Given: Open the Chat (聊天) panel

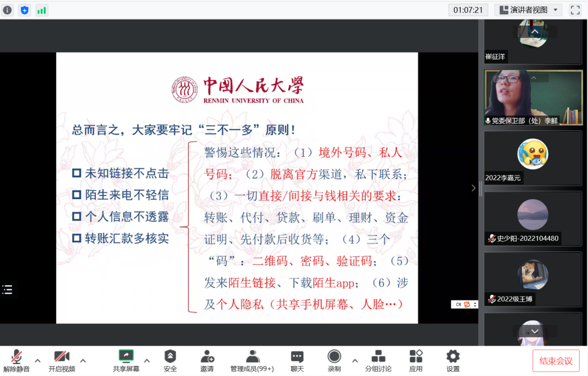Looking at the screenshot, I should [x=297, y=361].
